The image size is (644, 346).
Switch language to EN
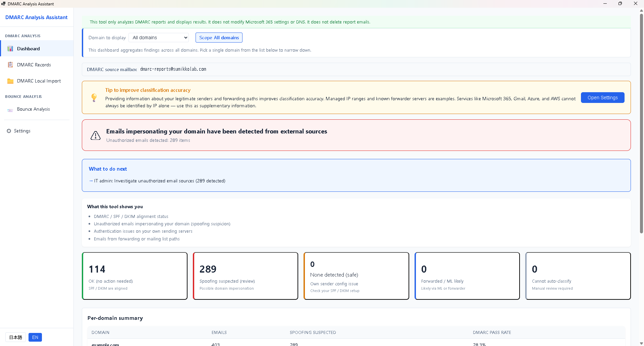[x=35, y=337]
